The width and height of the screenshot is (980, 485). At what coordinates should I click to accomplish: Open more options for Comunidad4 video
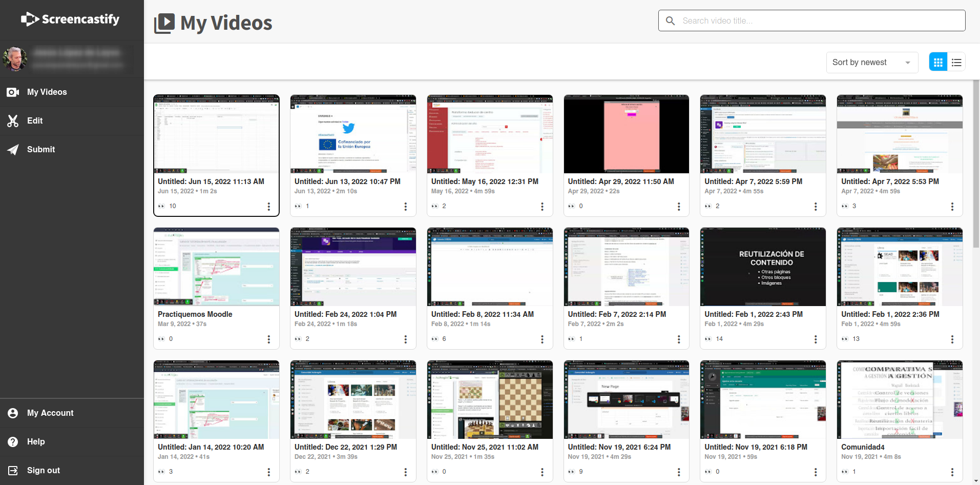point(953,472)
